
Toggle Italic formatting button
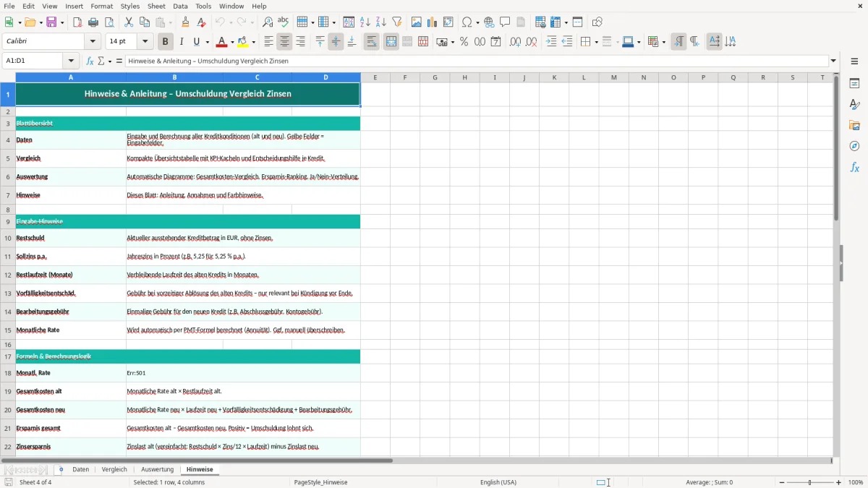pos(181,42)
